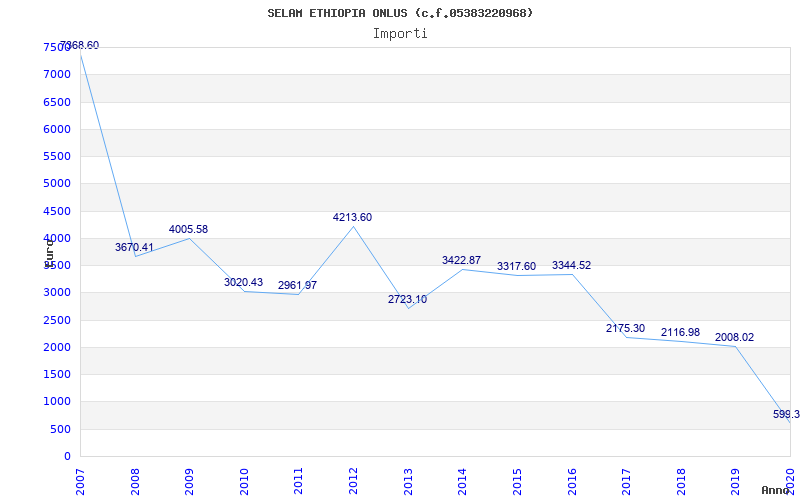Click the x-axis year 2007
The image size is (800, 500).
(x=80, y=482)
